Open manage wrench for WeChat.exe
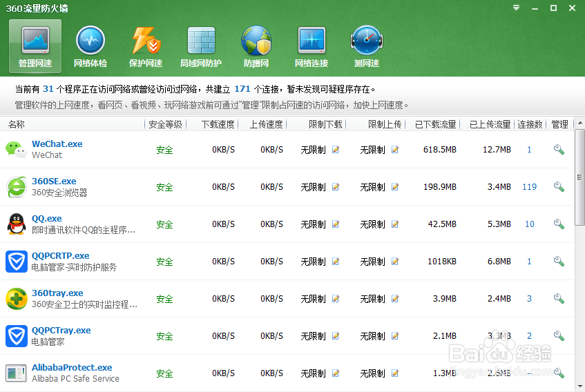Viewport: 585px width, 392px height. [x=559, y=150]
